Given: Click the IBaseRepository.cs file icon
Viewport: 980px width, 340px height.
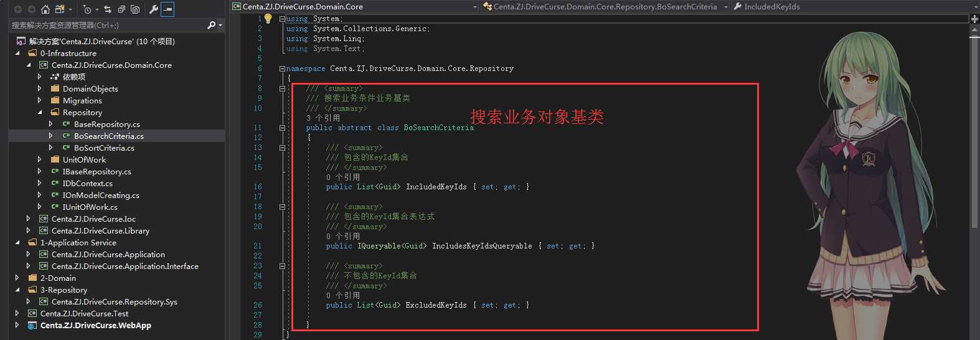Looking at the screenshot, I should [x=55, y=171].
